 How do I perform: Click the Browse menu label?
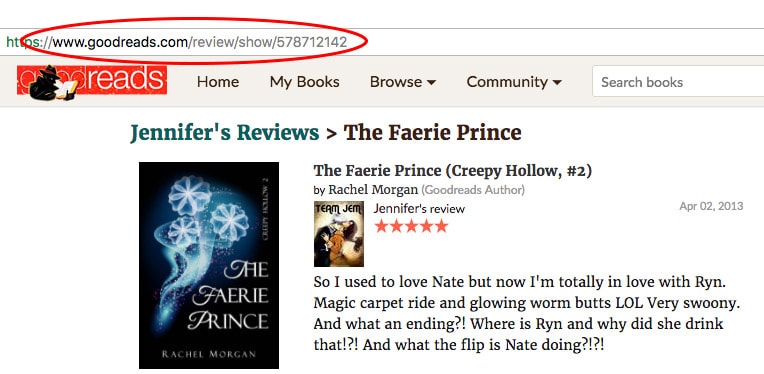(396, 82)
